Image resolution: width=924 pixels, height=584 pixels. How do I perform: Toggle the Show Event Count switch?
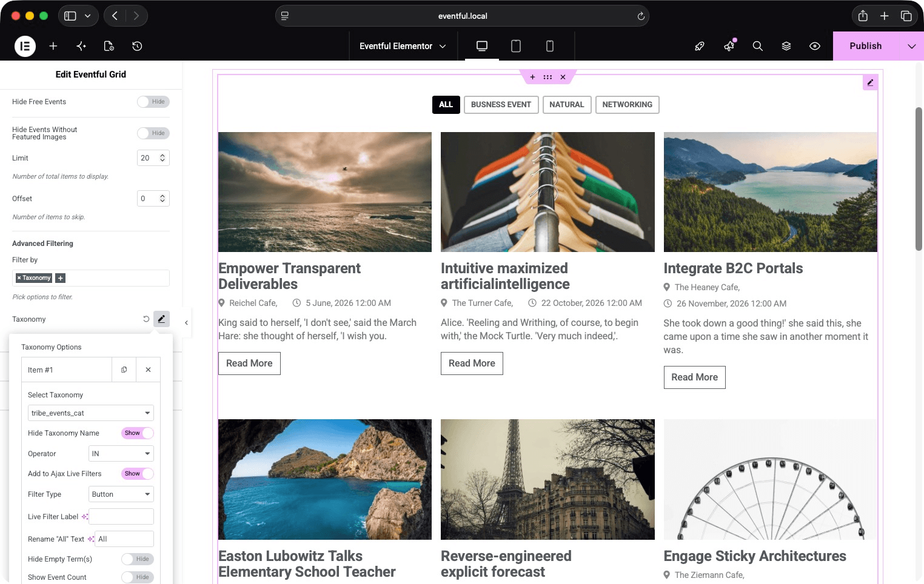pos(137,577)
